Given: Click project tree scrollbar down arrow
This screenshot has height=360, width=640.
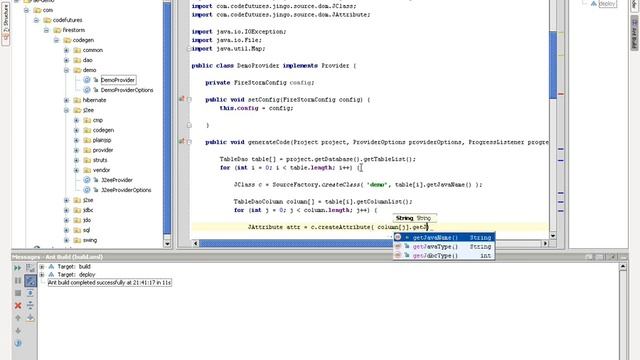Looking at the screenshot, I should pos(167,243).
